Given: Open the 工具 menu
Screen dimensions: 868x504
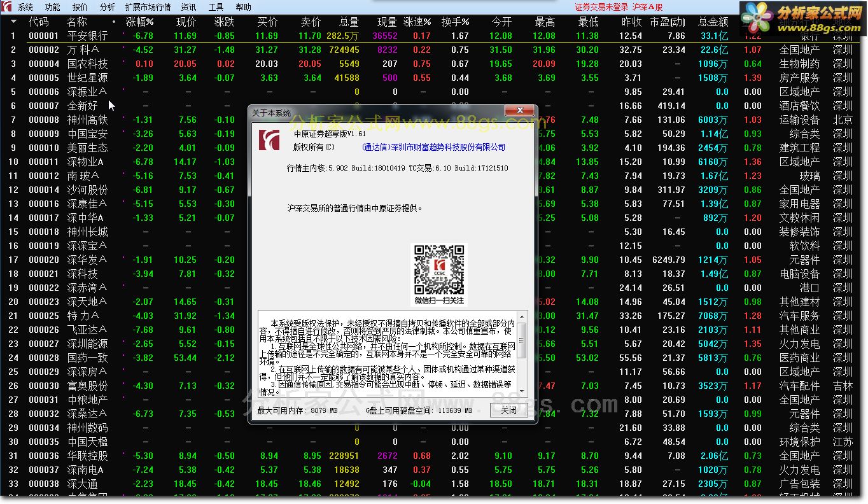Looking at the screenshot, I should point(216,8).
